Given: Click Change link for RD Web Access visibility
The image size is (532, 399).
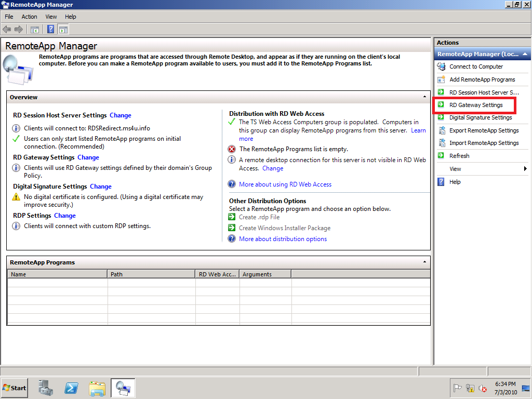Looking at the screenshot, I should (273, 168).
